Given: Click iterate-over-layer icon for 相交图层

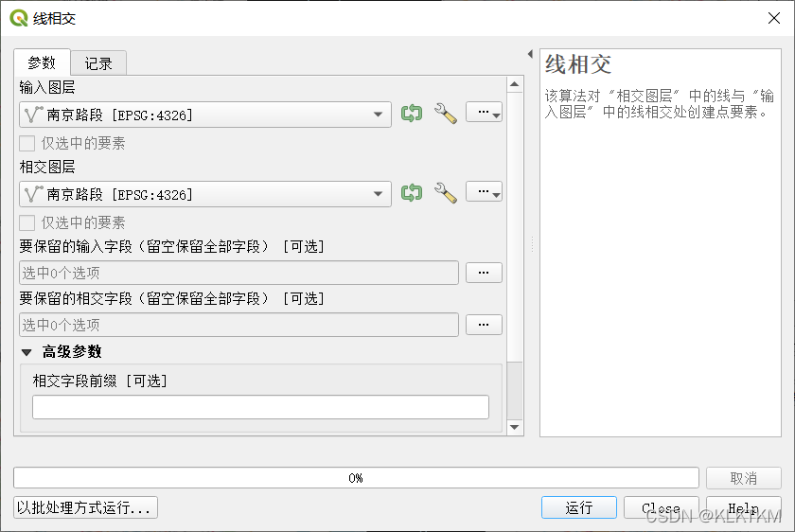Looking at the screenshot, I should pos(411,193).
